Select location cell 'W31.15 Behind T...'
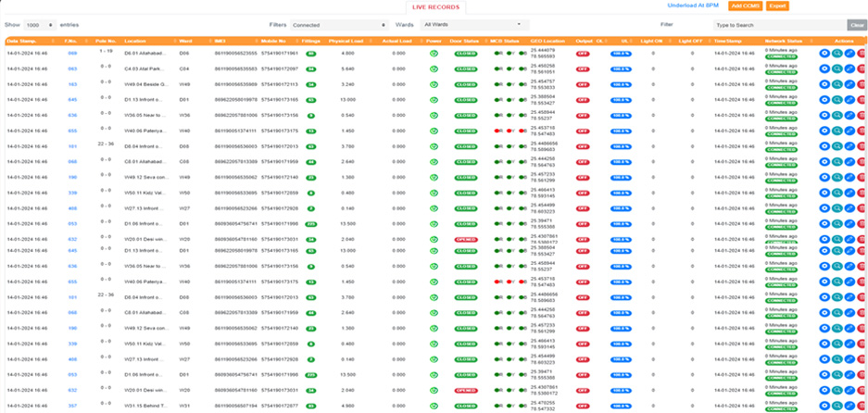Viewport: 868px width, 413px height. click(144, 406)
